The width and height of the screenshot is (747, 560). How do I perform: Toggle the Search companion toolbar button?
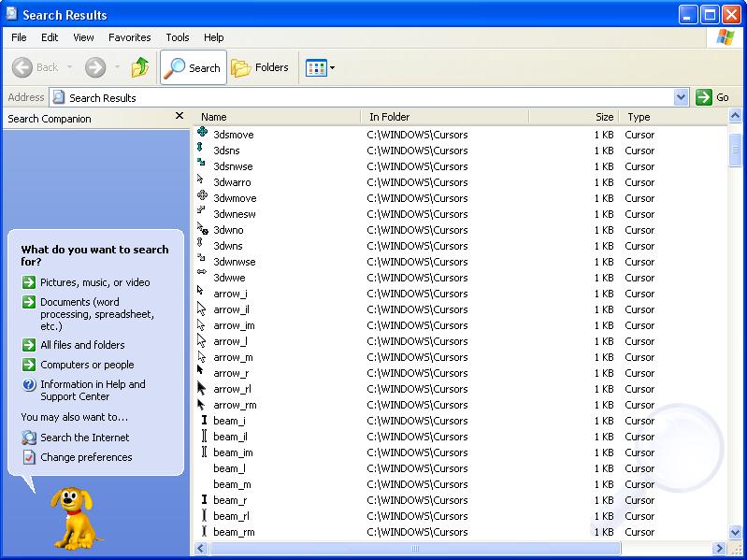[x=193, y=67]
